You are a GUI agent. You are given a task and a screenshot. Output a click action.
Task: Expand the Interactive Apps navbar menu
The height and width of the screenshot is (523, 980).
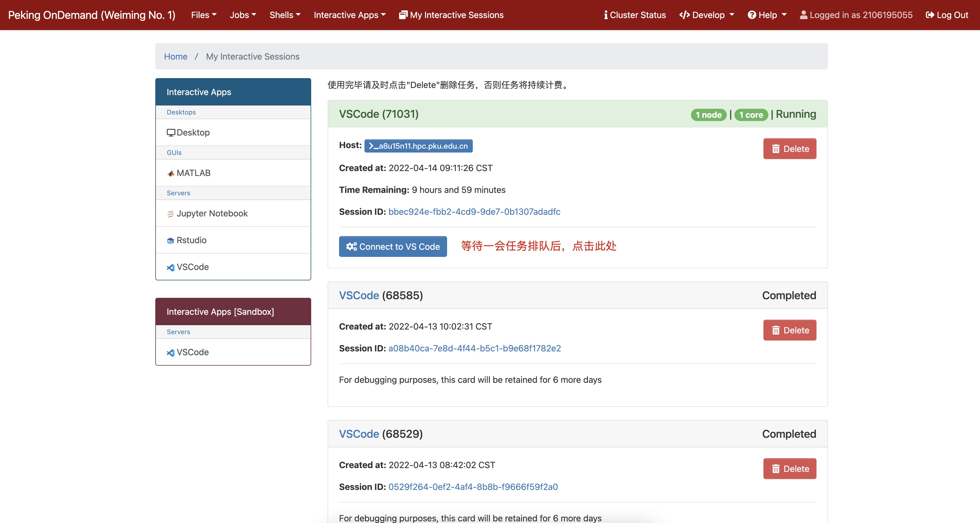pos(350,15)
